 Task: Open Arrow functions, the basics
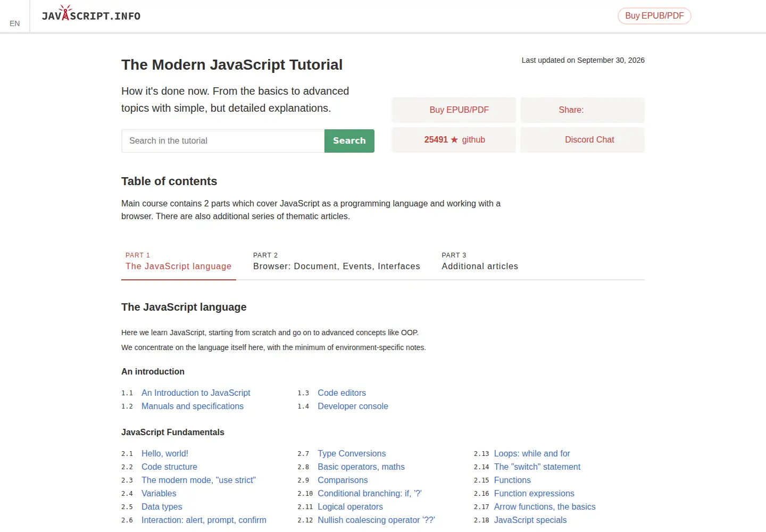(x=545, y=507)
